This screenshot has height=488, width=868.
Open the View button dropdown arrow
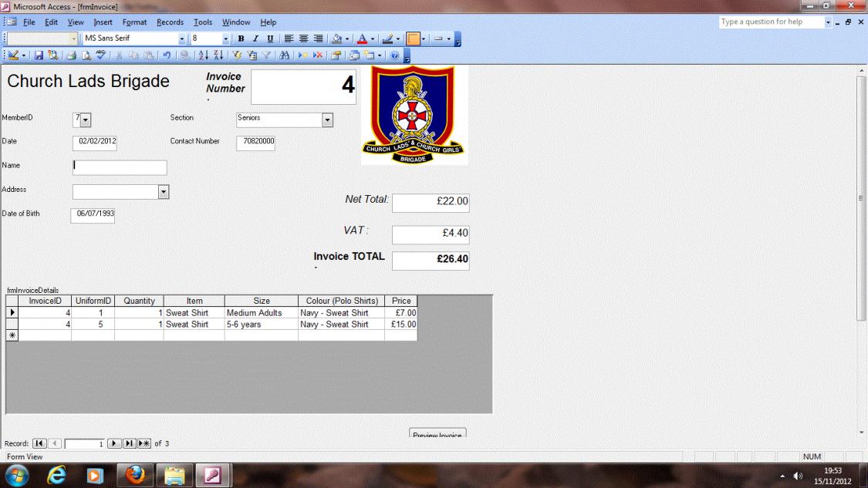tap(24, 56)
